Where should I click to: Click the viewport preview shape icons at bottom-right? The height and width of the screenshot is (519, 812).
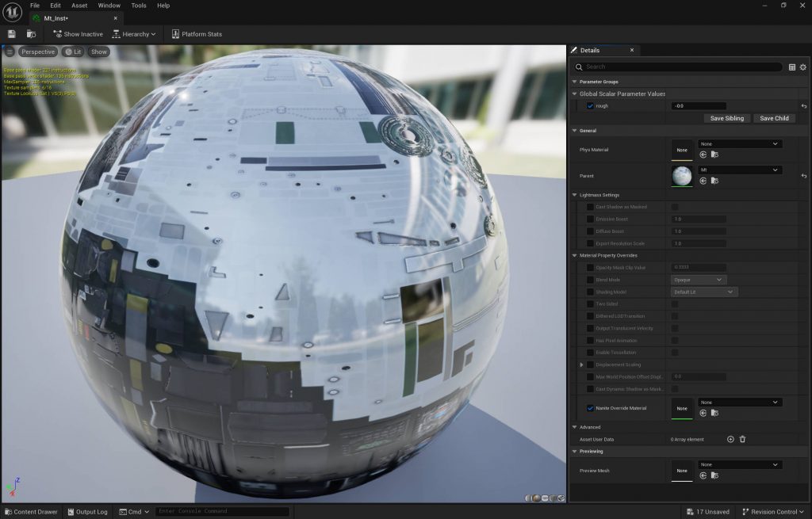click(545, 498)
